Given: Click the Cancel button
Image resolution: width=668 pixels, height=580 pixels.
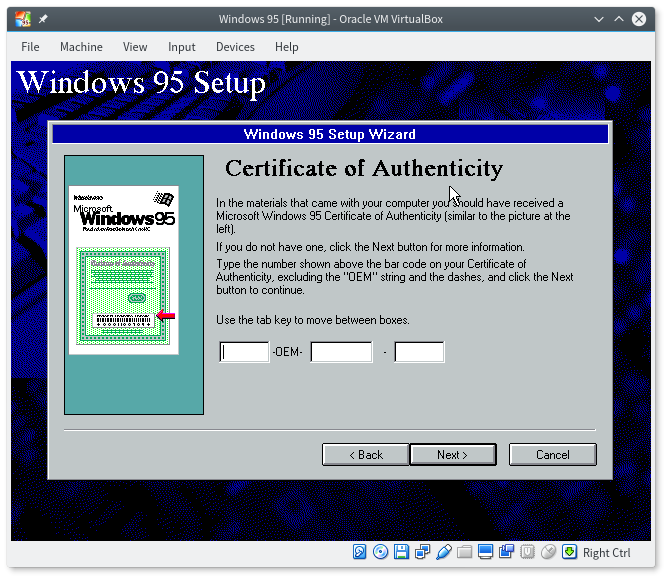Looking at the screenshot, I should pos(553,455).
